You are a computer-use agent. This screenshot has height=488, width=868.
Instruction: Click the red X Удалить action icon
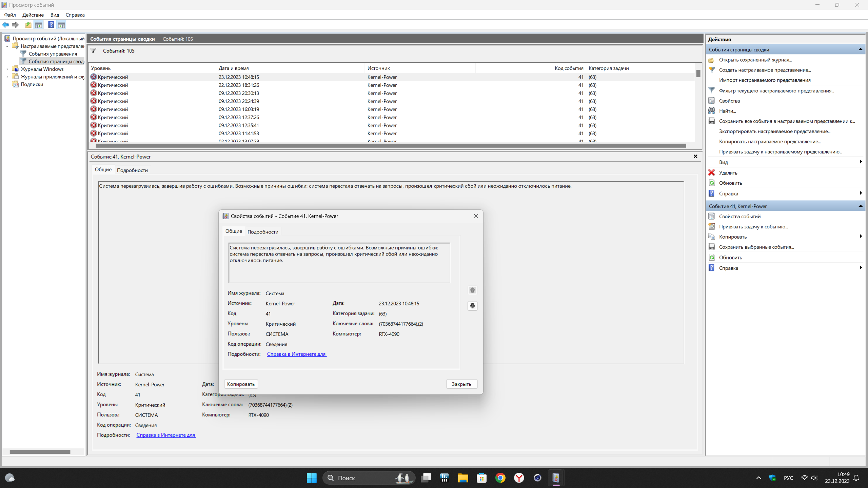[712, 172]
